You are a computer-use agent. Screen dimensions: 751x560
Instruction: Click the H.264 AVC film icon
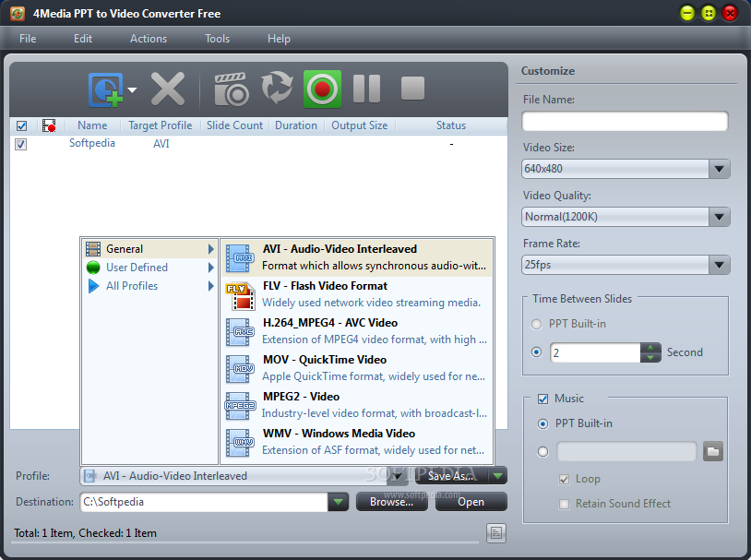click(240, 332)
